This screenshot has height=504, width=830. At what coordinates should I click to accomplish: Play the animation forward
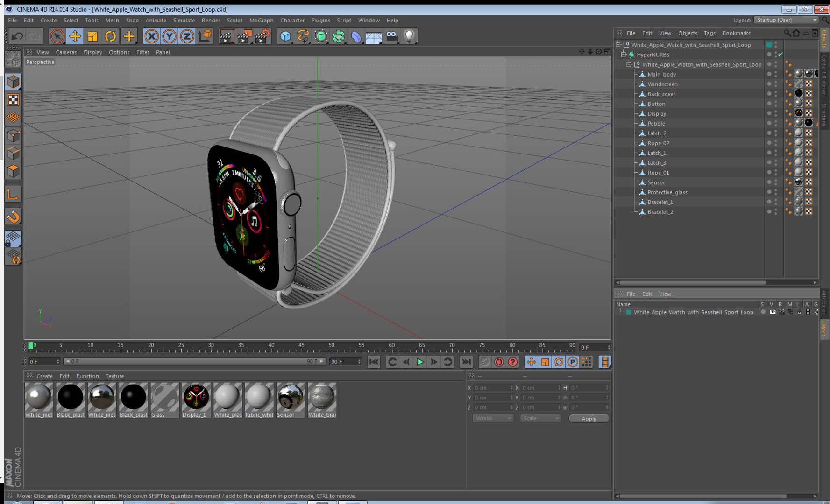pyautogui.click(x=420, y=362)
